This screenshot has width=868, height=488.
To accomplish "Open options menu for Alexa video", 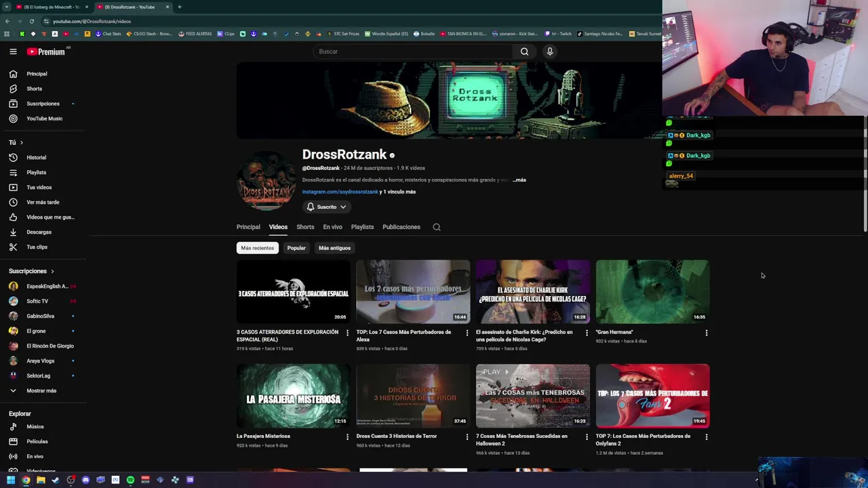I will pyautogui.click(x=467, y=333).
